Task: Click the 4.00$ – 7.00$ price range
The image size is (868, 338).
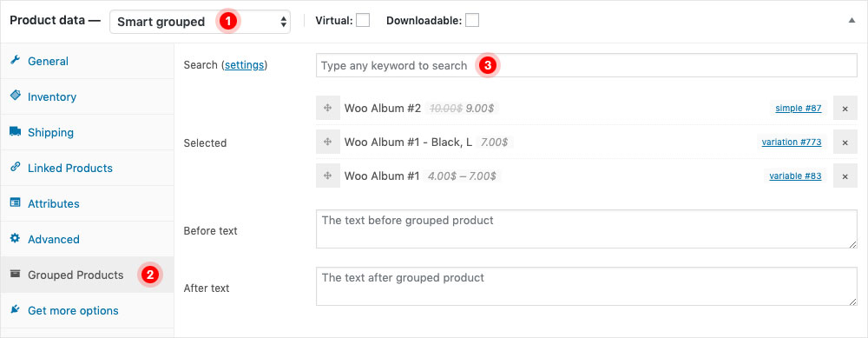Action: click(463, 176)
